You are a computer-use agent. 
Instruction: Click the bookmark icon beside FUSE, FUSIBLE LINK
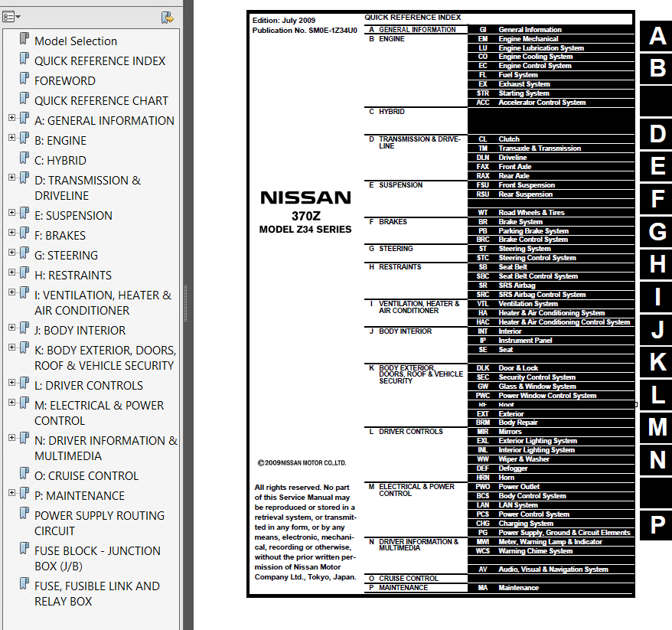pyautogui.click(x=24, y=584)
